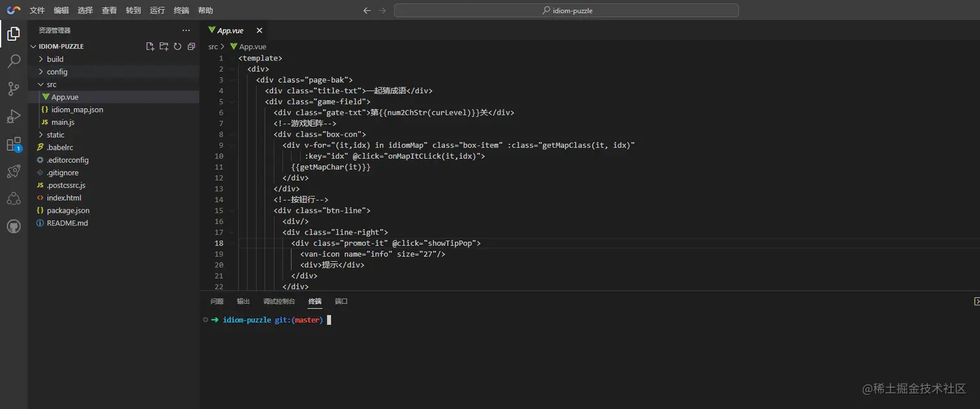Switch to the 调试控制台 panel tab

point(279,301)
